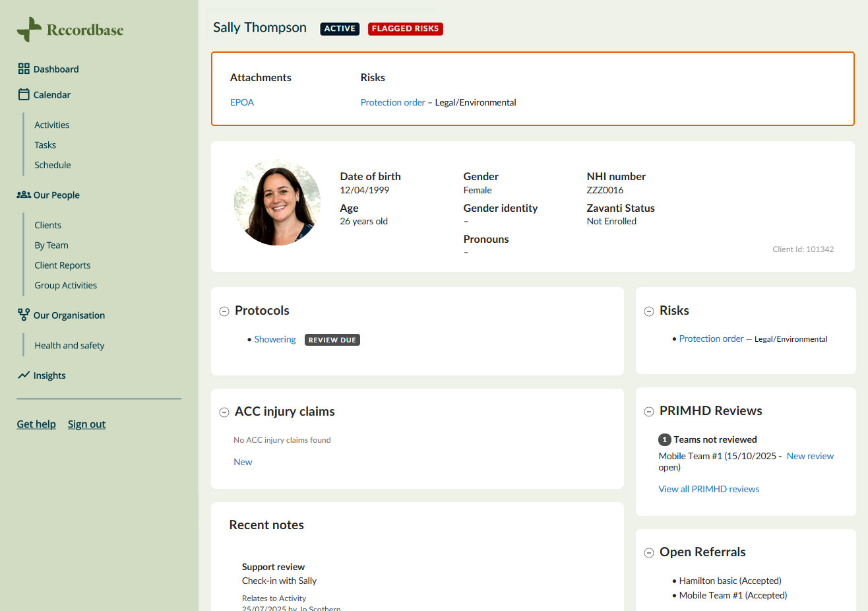
Task: Open the Calendar menu item
Action: pyautogui.click(x=52, y=94)
